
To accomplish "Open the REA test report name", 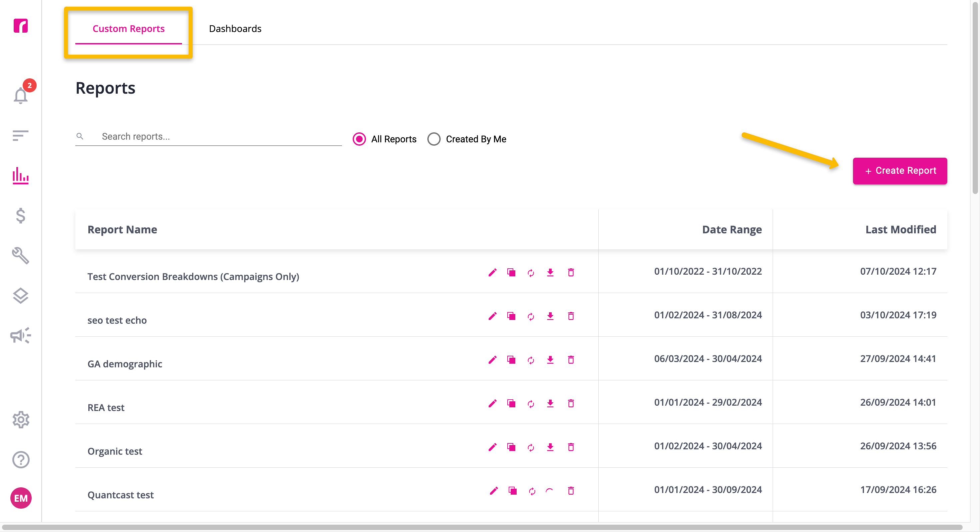I will tap(106, 408).
